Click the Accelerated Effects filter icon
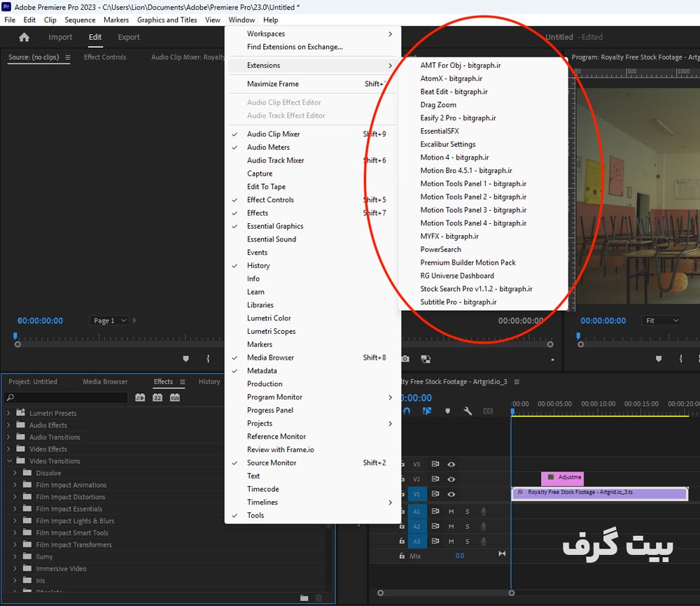Viewport: 700px width, 606px height. click(x=140, y=397)
